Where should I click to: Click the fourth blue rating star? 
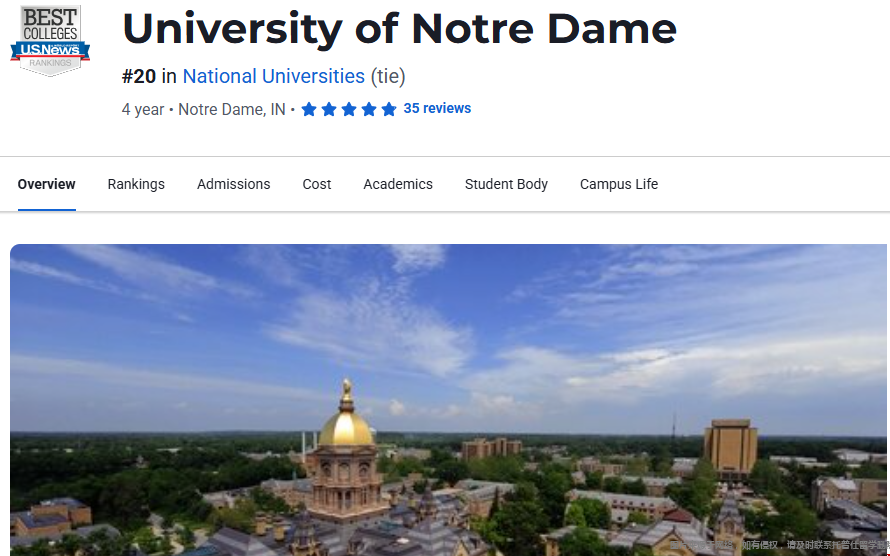369,109
